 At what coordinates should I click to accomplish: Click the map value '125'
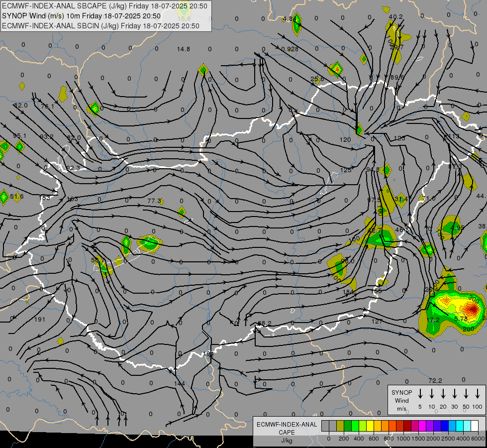click(346, 170)
